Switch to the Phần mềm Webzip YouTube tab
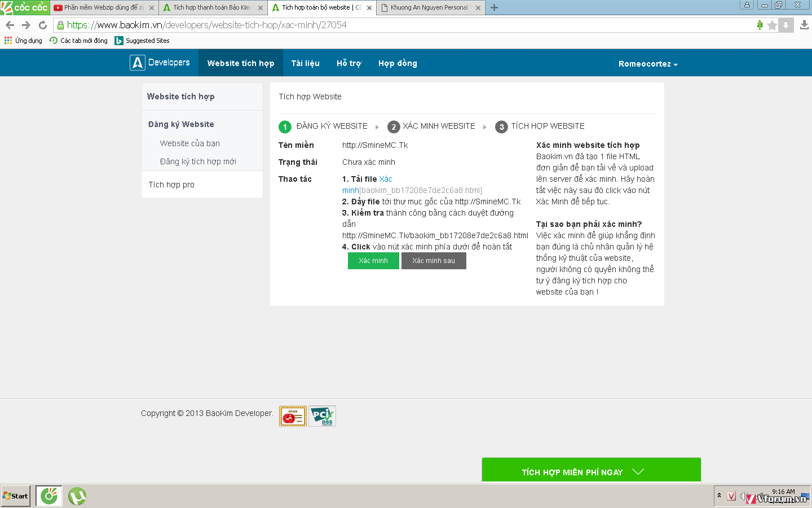The height and width of the screenshot is (508, 812). [x=103, y=8]
